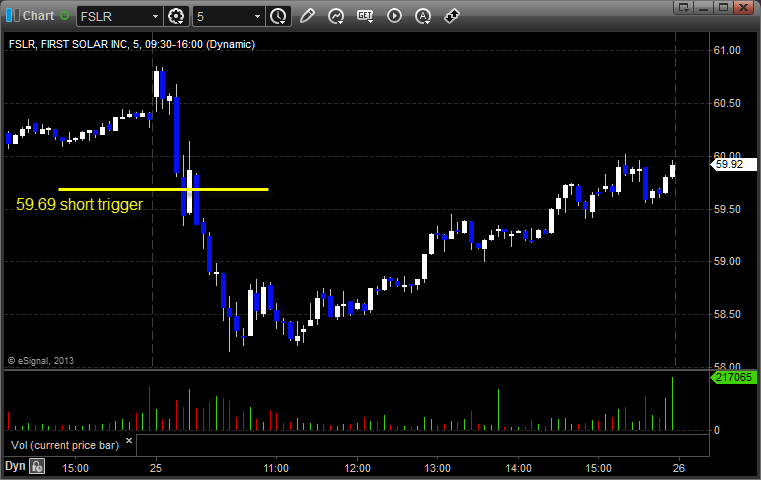This screenshot has width=761, height=480.
Task: Click the green circle status indicator next to Chart
Action: click(64, 16)
